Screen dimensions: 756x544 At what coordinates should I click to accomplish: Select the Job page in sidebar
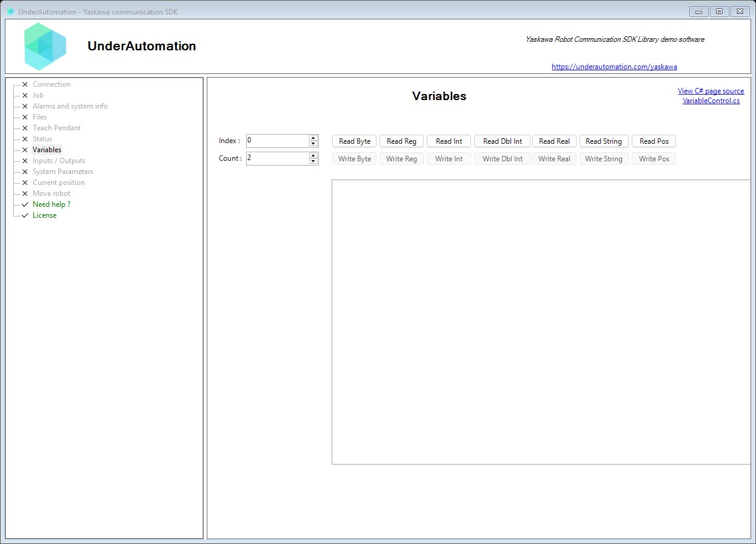pyautogui.click(x=38, y=95)
